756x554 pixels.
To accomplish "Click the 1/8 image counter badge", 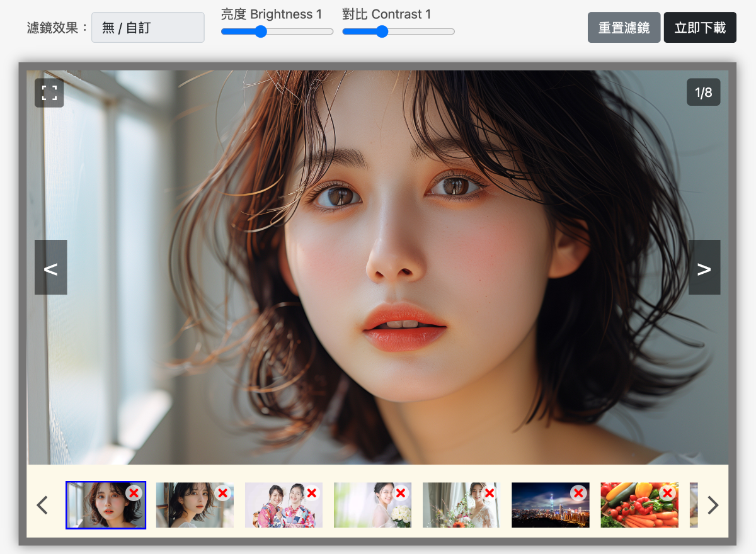I will point(703,93).
